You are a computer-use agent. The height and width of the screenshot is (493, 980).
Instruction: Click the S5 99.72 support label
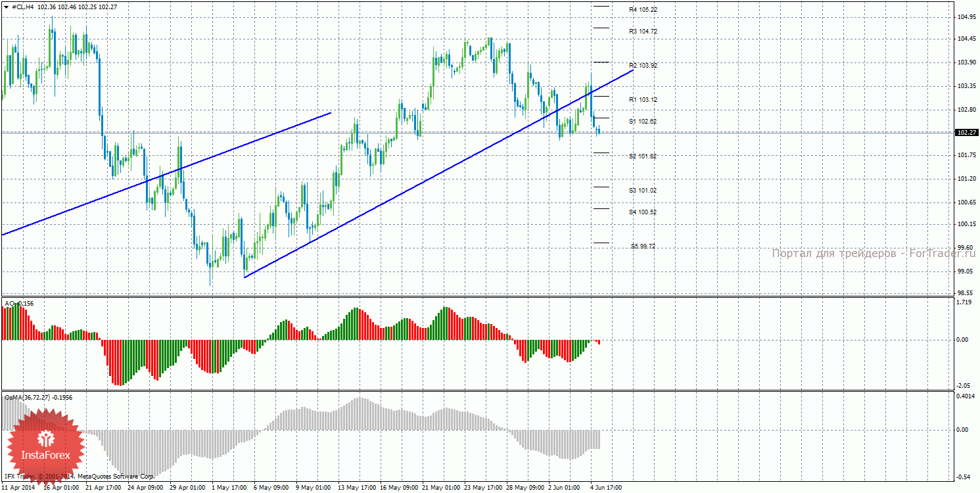pos(643,246)
